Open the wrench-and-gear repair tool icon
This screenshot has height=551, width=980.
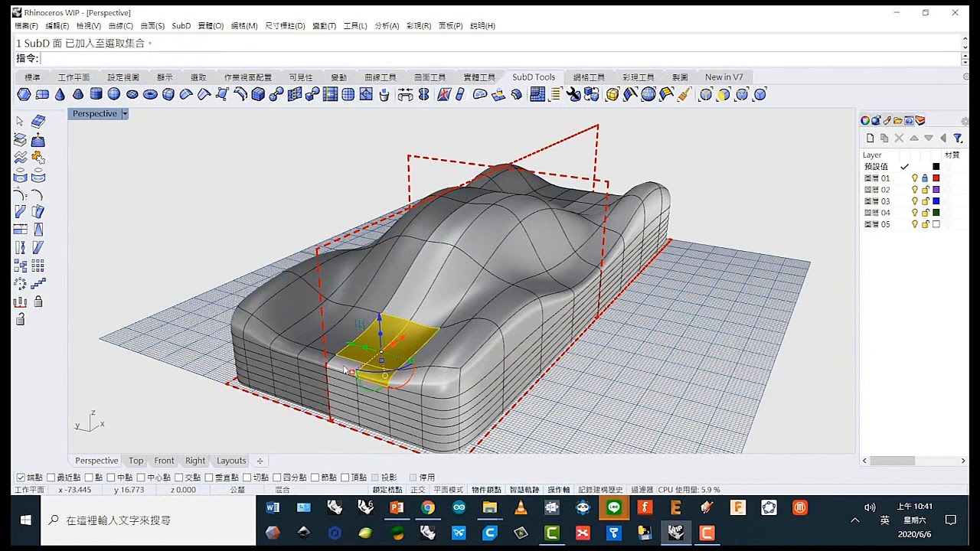(x=573, y=94)
